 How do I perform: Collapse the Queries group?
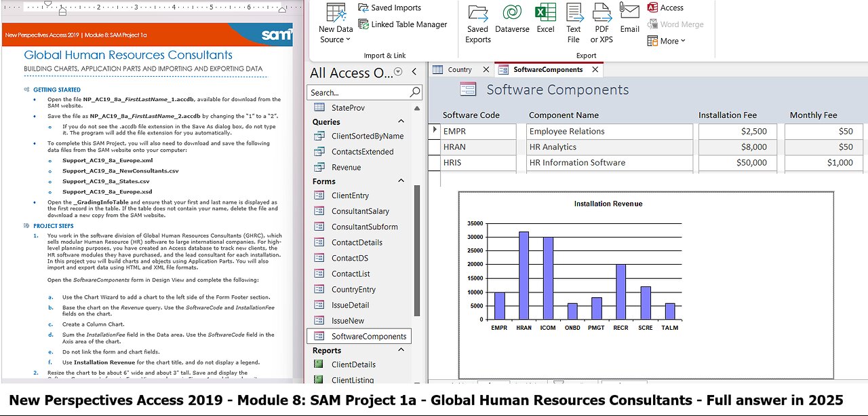(401, 121)
